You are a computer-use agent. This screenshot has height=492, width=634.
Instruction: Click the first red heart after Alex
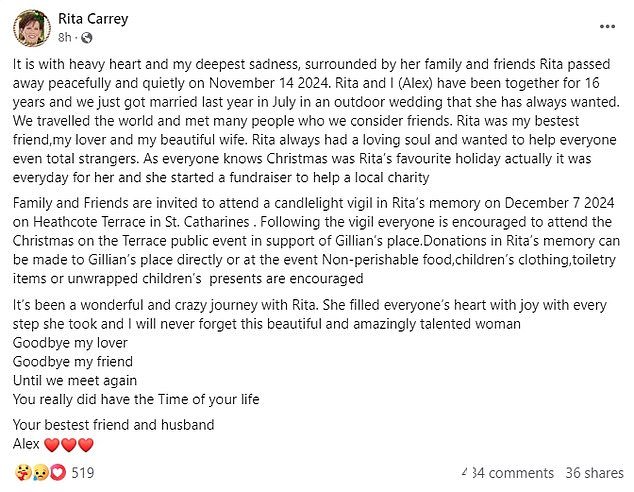(x=51, y=445)
